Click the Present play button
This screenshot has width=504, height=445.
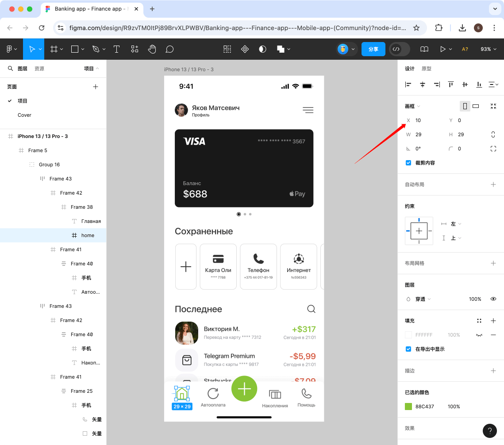[x=442, y=49]
